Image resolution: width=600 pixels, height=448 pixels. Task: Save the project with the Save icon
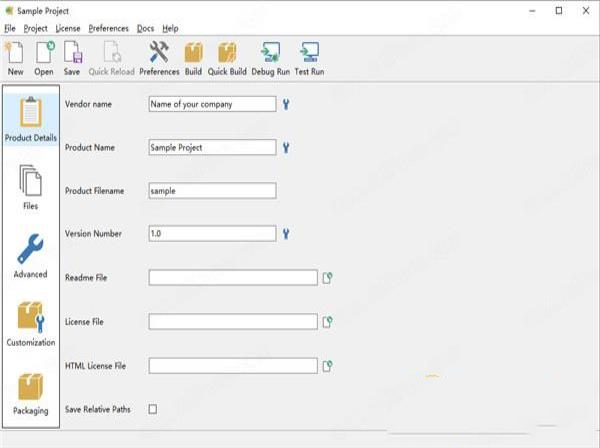pyautogui.click(x=72, y=58)
